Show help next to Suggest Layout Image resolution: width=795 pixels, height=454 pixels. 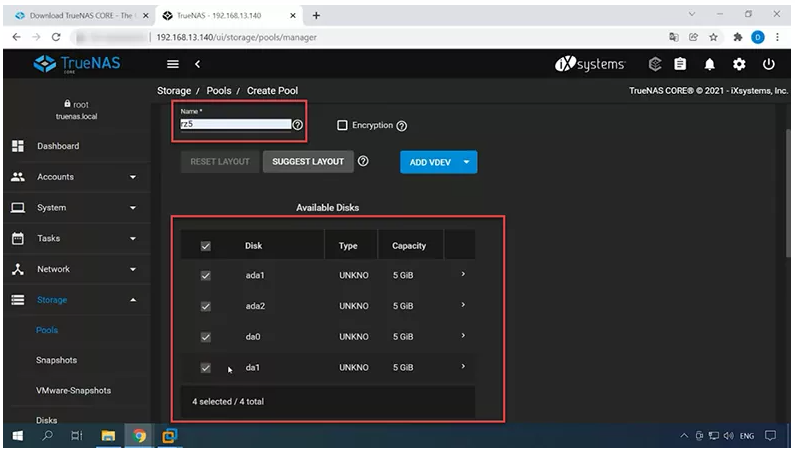tap(363, 161)
